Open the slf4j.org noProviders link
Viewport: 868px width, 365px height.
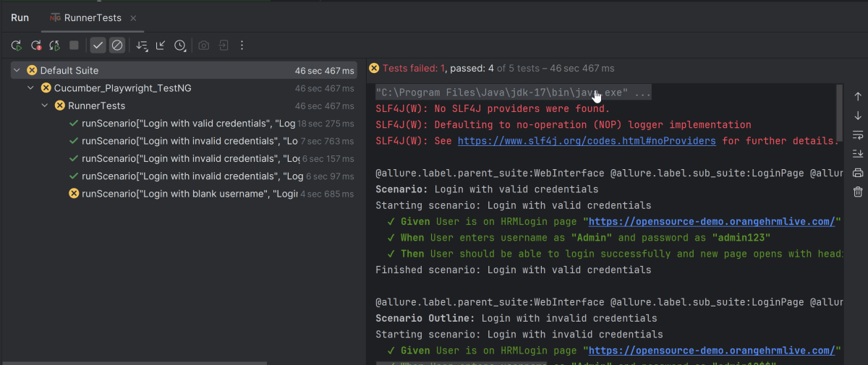pos(587,141)
